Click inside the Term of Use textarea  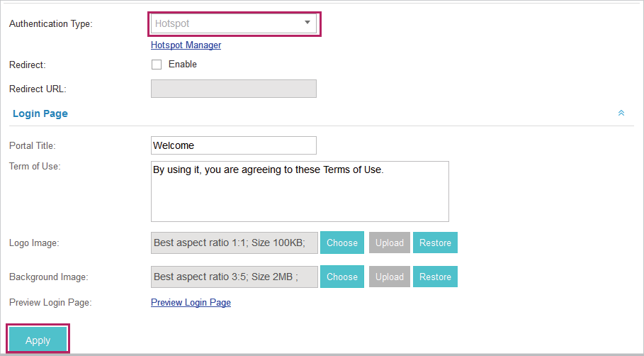point(300,191)
